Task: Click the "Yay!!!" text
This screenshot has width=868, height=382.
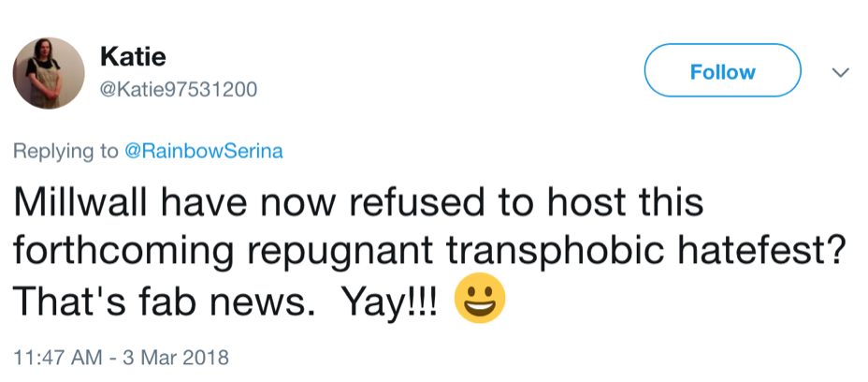Action: (391, 302)
